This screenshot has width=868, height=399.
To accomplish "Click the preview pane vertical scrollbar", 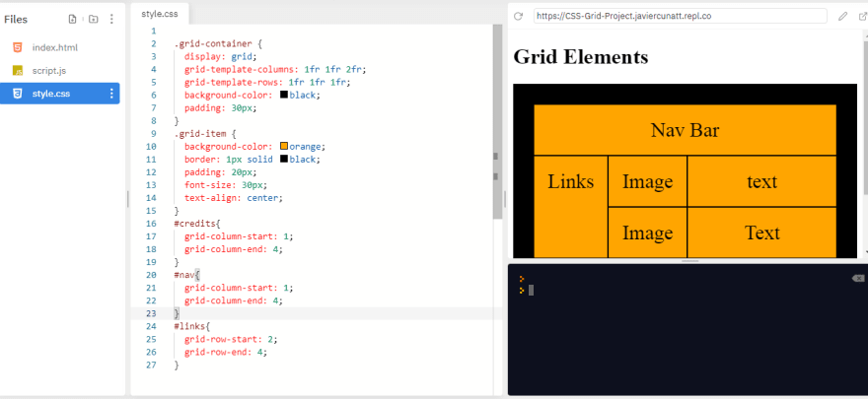I will [865, 116].
